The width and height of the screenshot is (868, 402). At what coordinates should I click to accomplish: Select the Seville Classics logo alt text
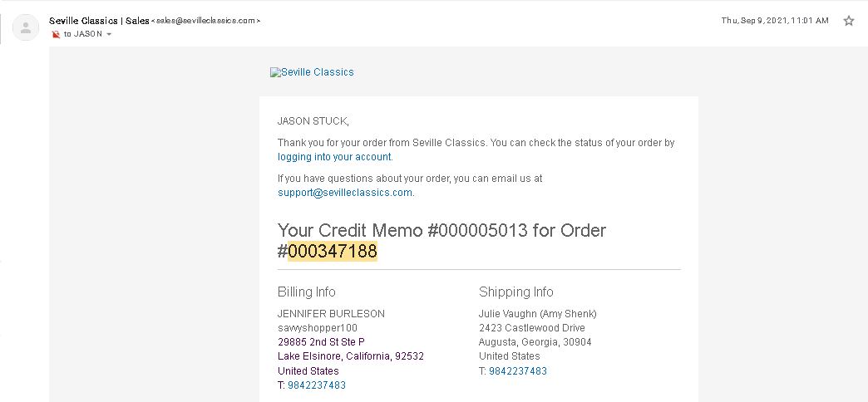(x=318, y=72)
